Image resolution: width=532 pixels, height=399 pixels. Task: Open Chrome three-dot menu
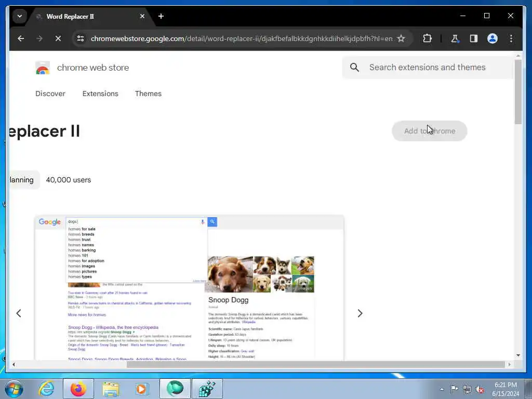tap(511, 38)
